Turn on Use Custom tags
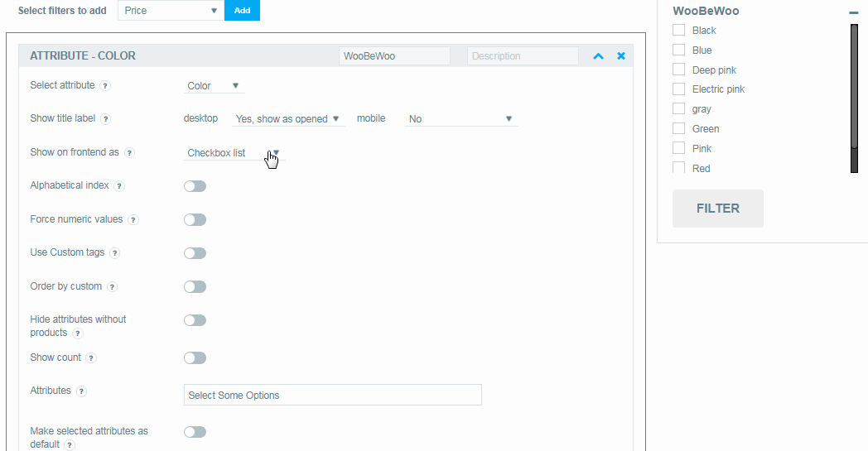868x451 pixels. [195, 253]
